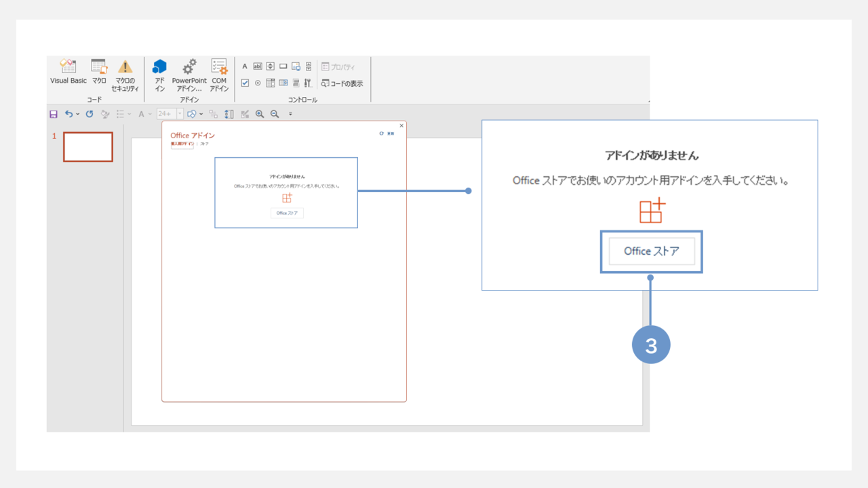
Task: Click the Shapes icon in quick toolbar
Action: click(192, 115)
